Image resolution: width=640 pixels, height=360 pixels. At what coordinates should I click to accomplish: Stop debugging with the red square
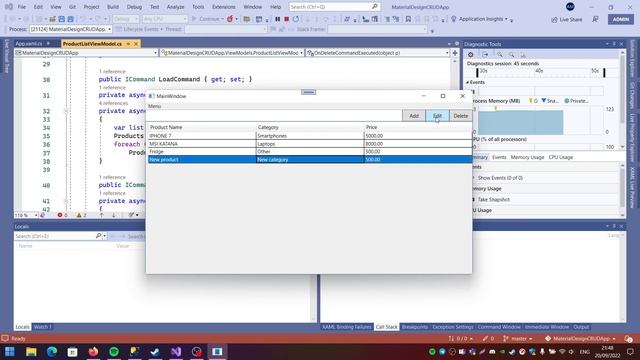point(287,19)
